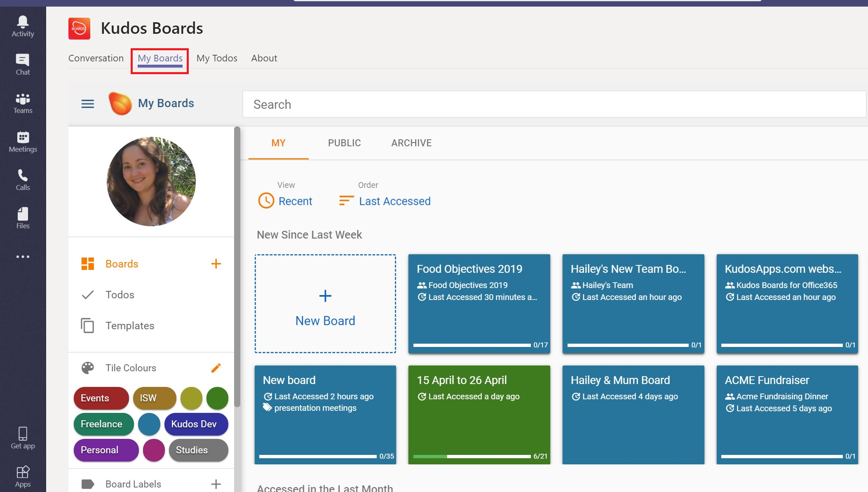Image resolution: width=868 pixels, height=492 pixels.
Task: Select the Personal purple colour tag
Action: click(106, 450)
